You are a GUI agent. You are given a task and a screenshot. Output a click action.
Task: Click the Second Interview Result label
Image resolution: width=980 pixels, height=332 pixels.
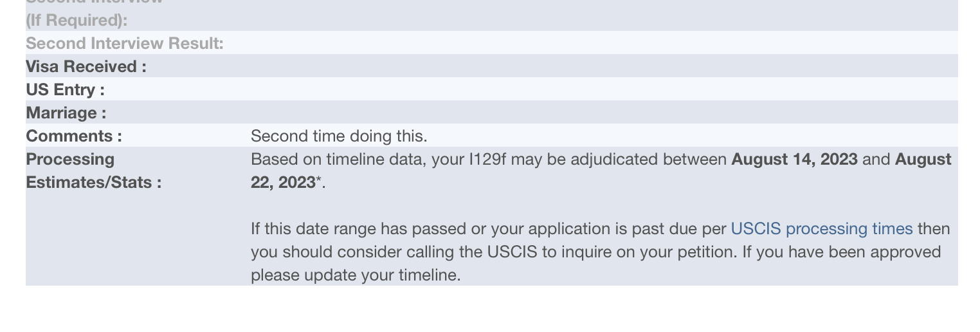tap(124, 44)
